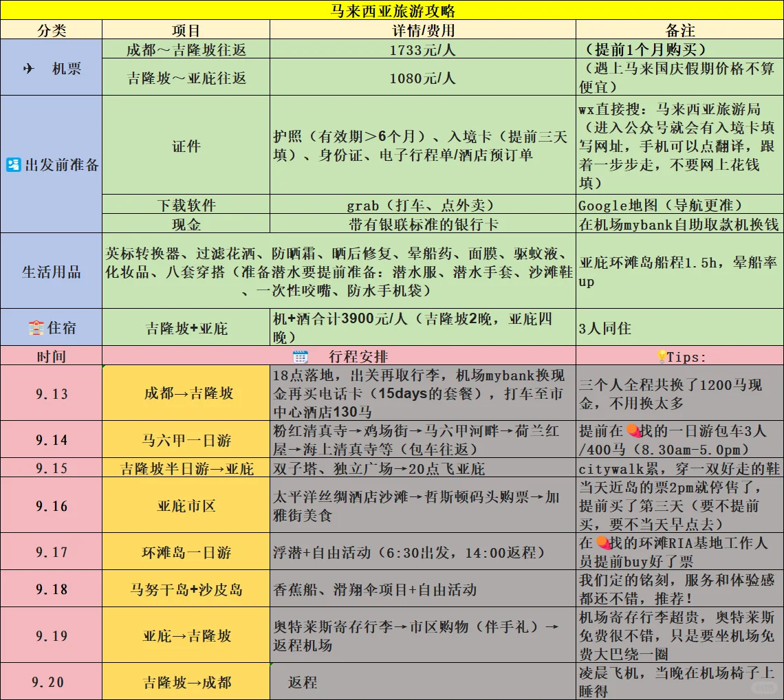Click the 1733元/人 fare cell
This screenshot has width=784, height=700.
click(422, 49)
